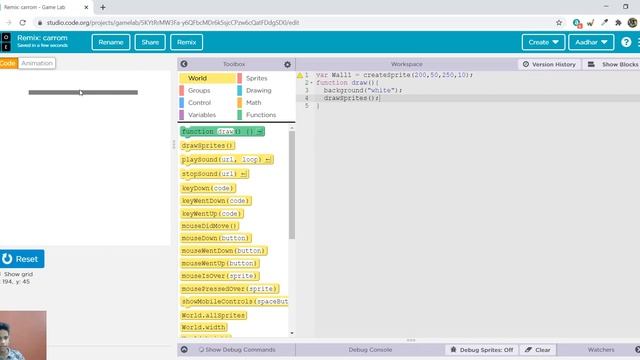Open Version History
Screen dimensions: 640x360
(549, 64)
